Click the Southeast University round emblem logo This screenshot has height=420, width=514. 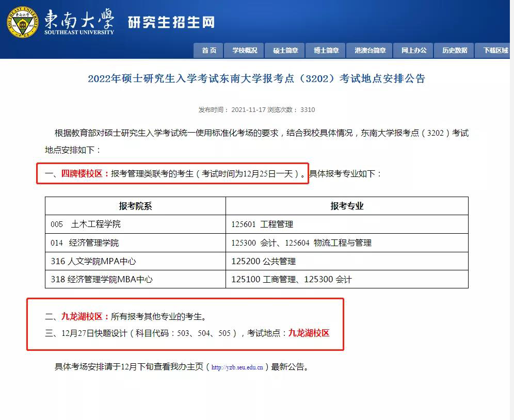[x=23, y=22]
